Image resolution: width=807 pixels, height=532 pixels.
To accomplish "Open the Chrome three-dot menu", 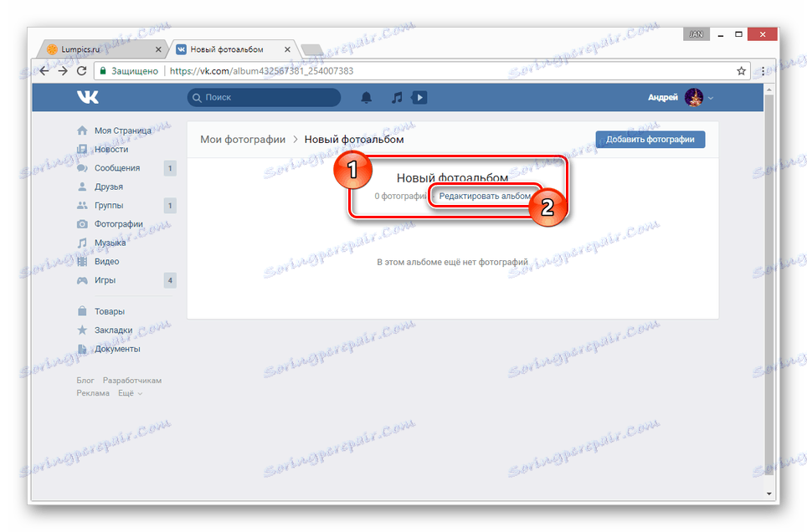I will tap(763, 71).
